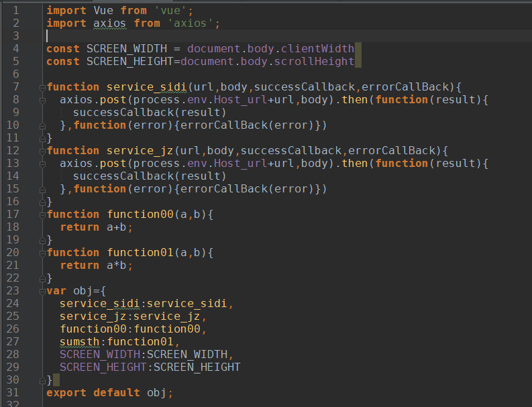Collapse the fold marker on line 13
This screenshot has width=532, height=407.
point(42,164)
